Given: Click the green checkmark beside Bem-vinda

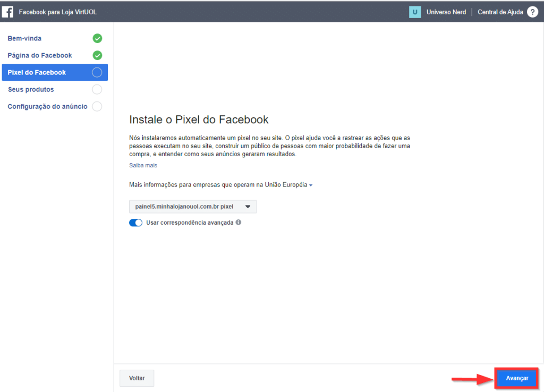Looking at the screenshot, I should 97,38.
